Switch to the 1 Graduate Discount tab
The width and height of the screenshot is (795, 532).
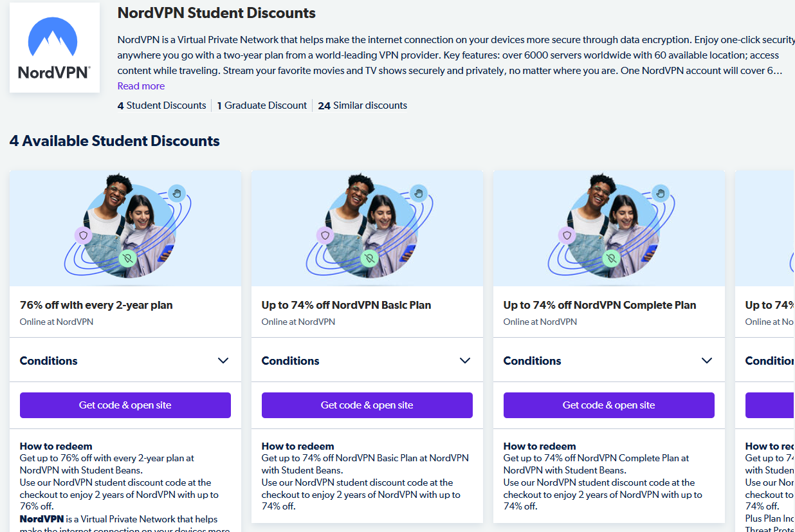[x=262, y=105]
